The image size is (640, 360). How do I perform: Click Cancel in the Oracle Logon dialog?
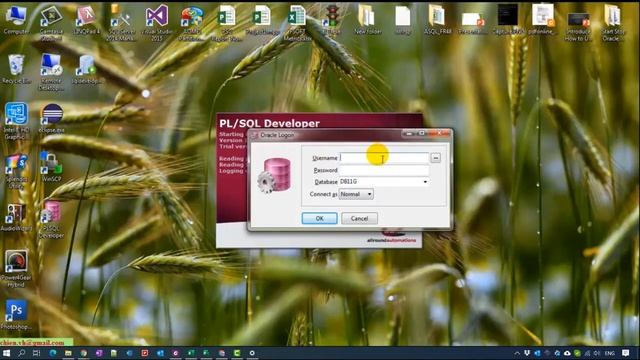pyautogui.click(x=359, y=218)
